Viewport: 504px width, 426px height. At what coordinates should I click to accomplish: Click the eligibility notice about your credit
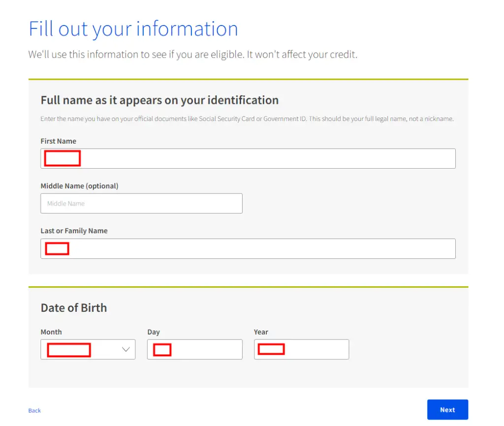(x=193, y=55)
